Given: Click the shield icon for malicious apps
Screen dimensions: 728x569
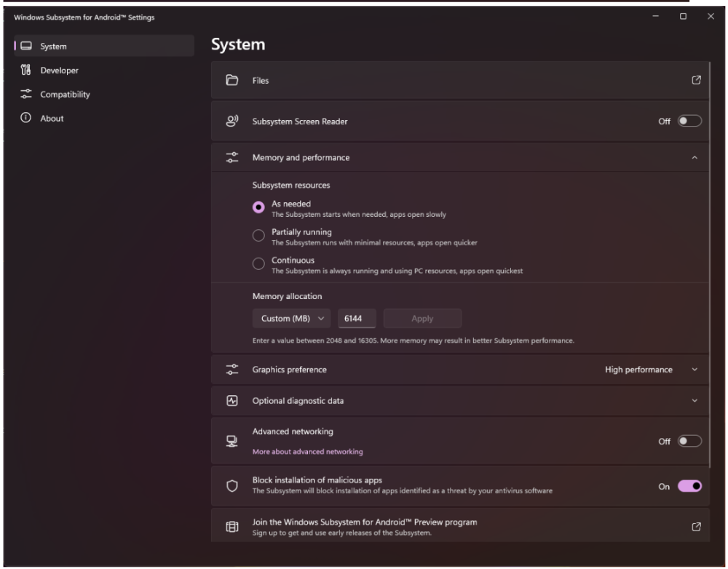Looking at the screenshot, I should click(x=232, y=486).
